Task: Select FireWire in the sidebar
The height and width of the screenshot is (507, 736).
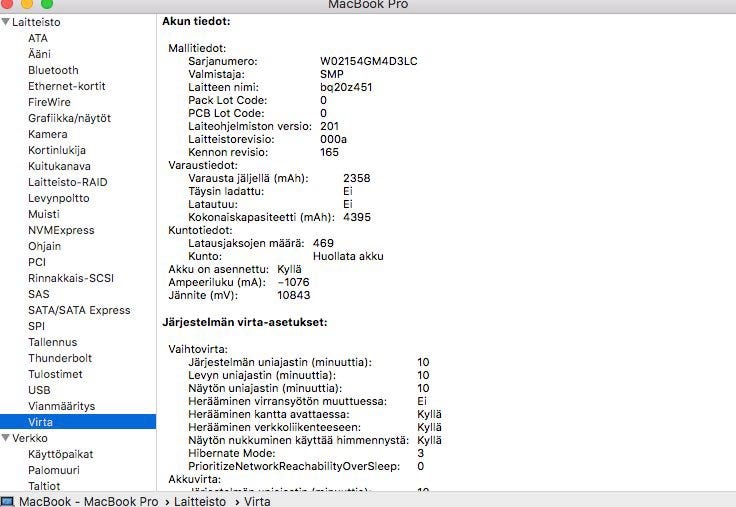Action: (49, 102)
